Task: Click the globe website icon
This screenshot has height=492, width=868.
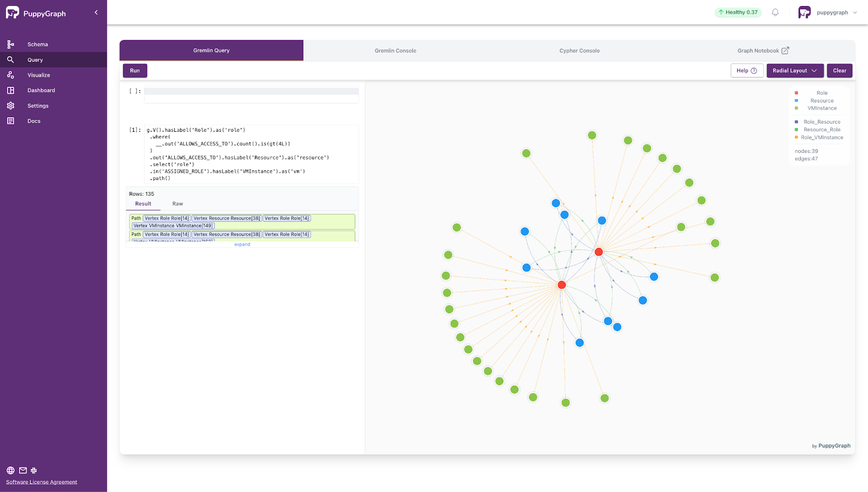Action: tap(10, 470)
